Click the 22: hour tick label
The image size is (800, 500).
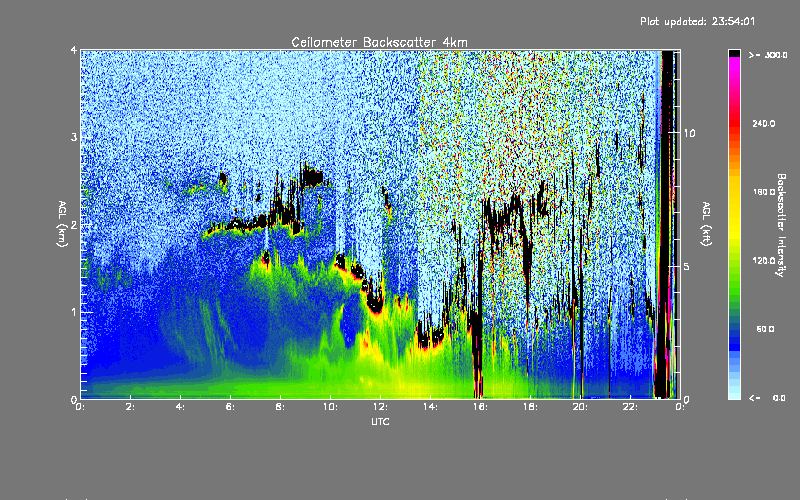coord(630,407)
